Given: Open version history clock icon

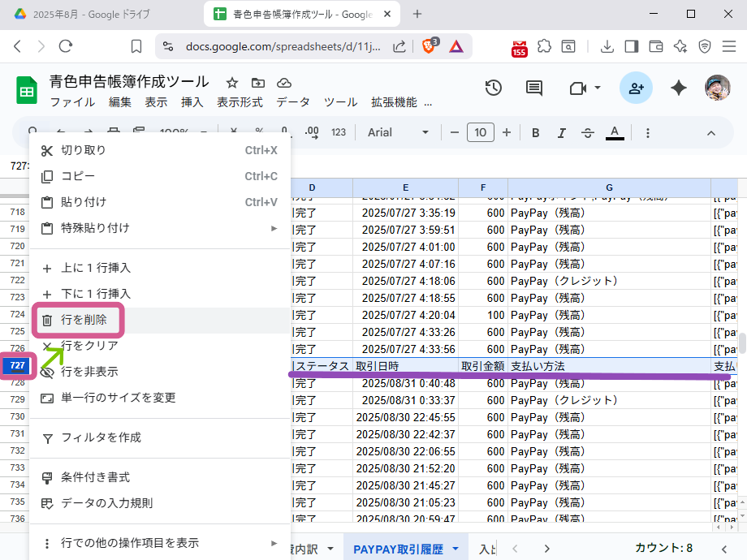Looking at the screenshot, I should coord(493,88).
